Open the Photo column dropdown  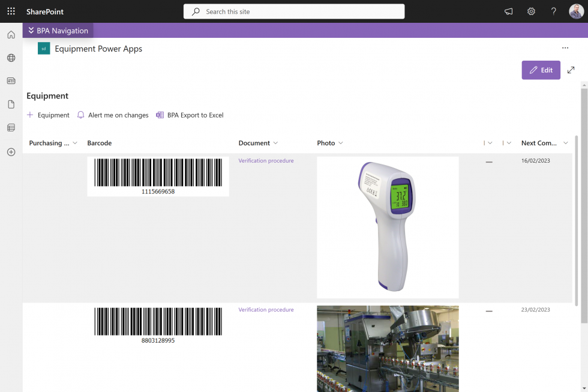340,143
